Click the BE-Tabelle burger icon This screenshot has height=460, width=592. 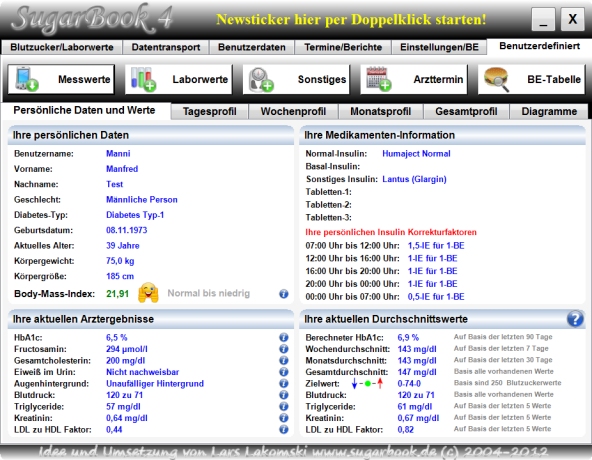497,79
